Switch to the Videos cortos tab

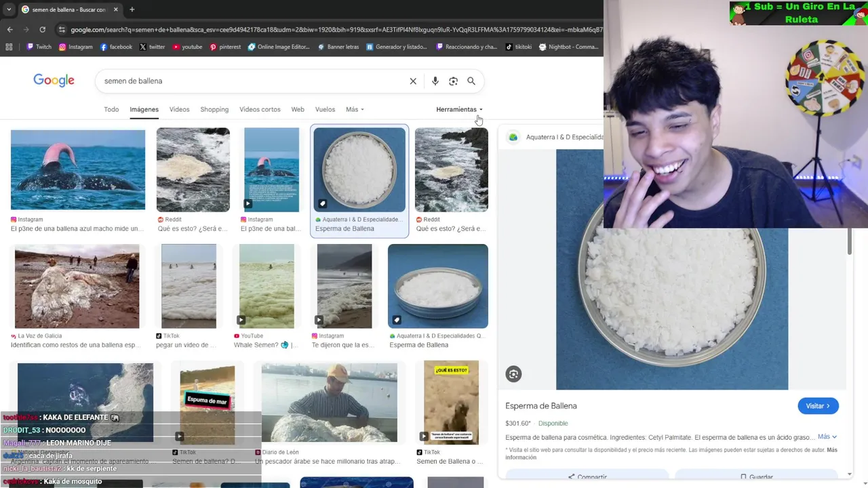click(260, 109)
